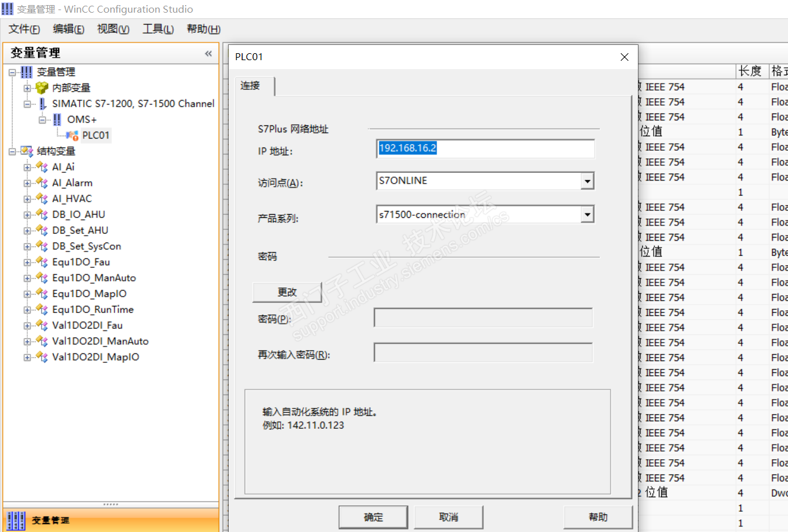Screen dimensions: 788x532
Task: Click the 内部变量 cube icon
Action: [42, 88]
